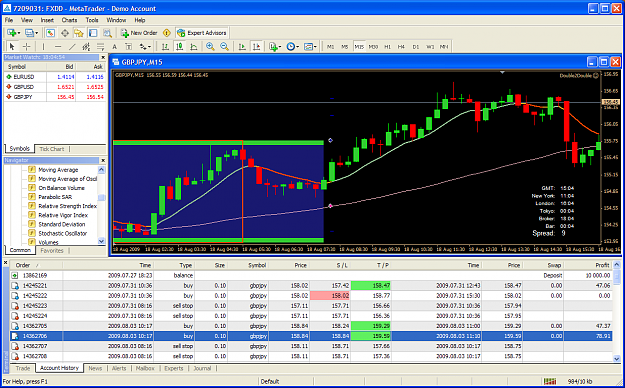625x388 pixels.
Task: Open the Insert menu
Action: pos(47,20)
